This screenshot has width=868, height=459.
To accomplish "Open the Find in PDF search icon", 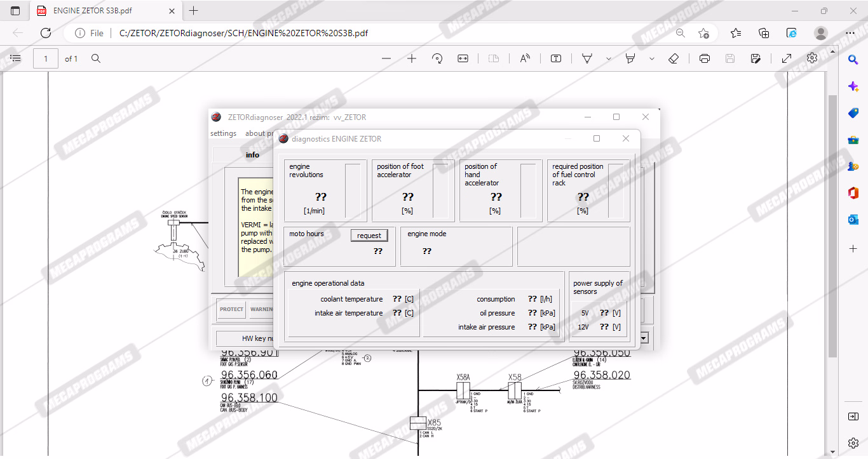I will [96, 58].
